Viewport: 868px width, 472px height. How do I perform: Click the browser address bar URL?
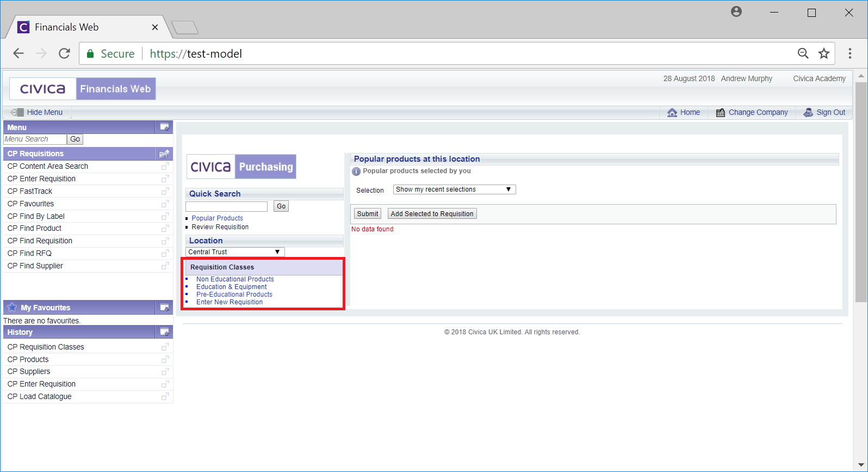click(x=196, y=54)
